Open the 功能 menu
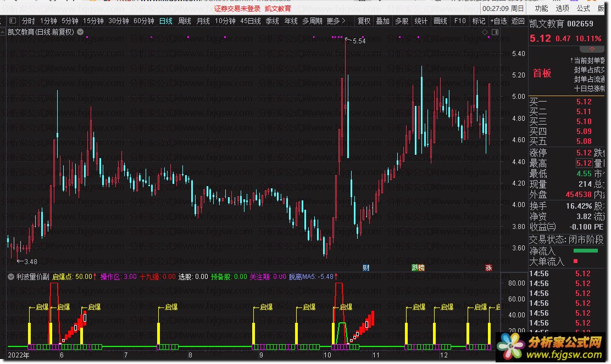Viewport: 611px width, 364px height. click(541, 8)
